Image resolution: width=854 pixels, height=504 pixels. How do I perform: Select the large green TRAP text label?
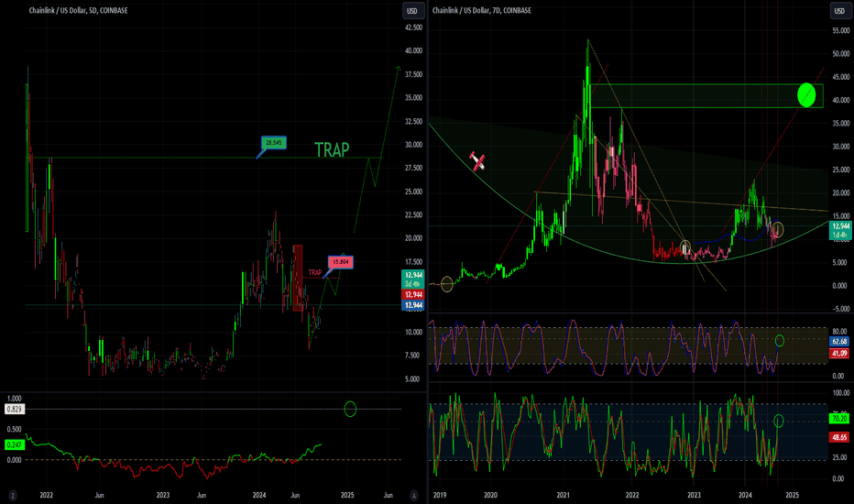coord(332,149)
